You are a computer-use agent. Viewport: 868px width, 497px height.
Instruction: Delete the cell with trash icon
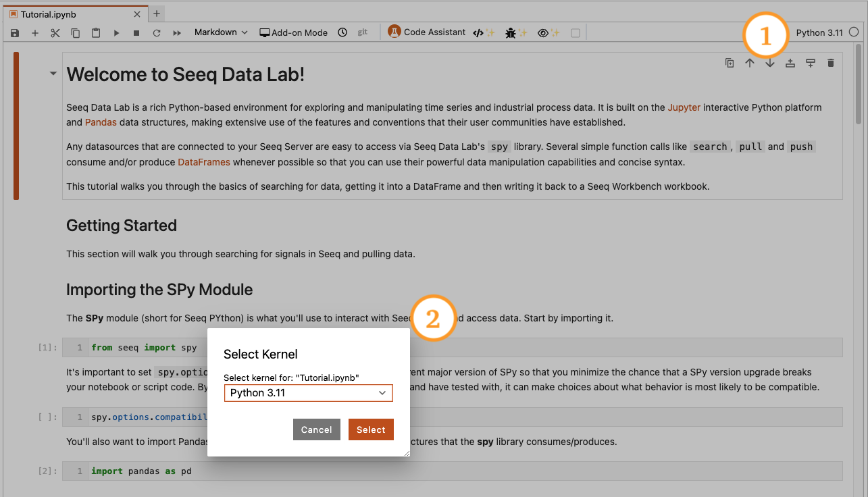point(831,63)
